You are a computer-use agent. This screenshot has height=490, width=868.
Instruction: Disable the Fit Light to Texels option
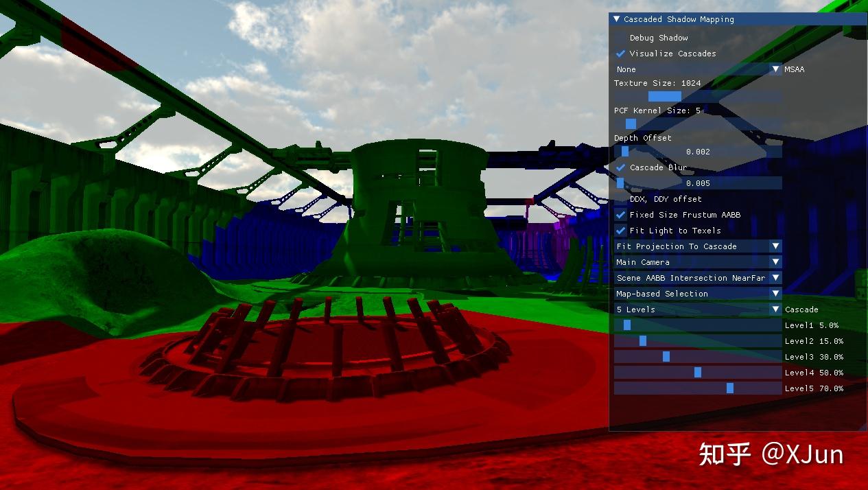(621, 231)
